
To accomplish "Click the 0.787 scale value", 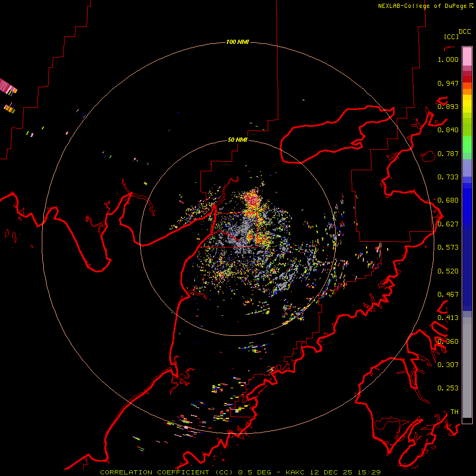I will coord(448,153).
